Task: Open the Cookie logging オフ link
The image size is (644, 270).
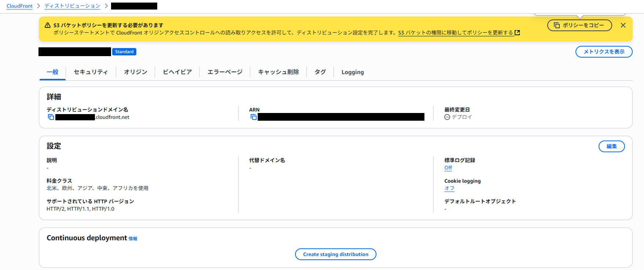Action: 449,188
